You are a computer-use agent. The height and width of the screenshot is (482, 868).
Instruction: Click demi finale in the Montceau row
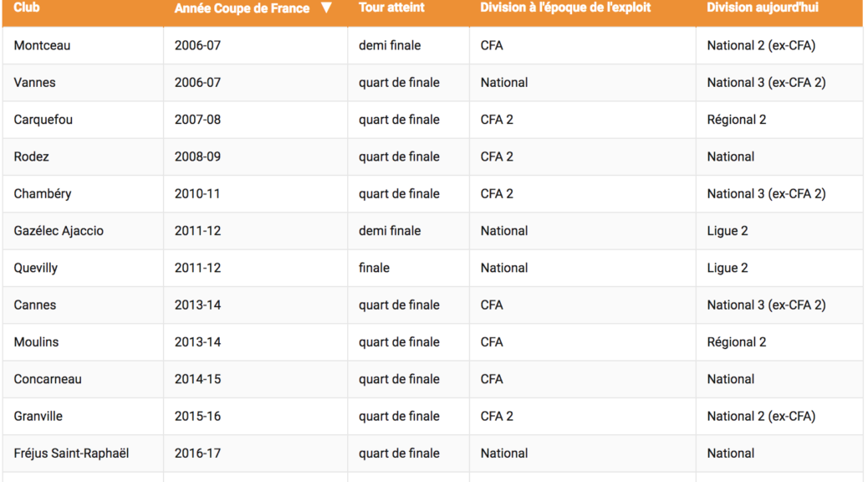(390, 45)
